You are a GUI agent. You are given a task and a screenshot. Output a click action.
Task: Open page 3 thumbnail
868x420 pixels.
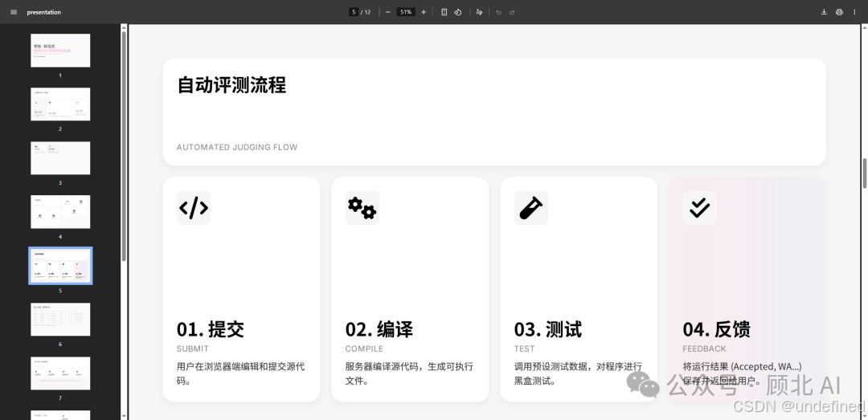[x=60, y=157]
